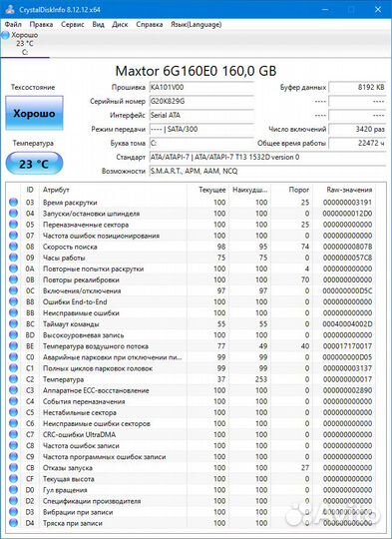This screenshot has width=392, height=539.
Task: Click the power-on count field 3420 раз
Action: pos(357,129)
